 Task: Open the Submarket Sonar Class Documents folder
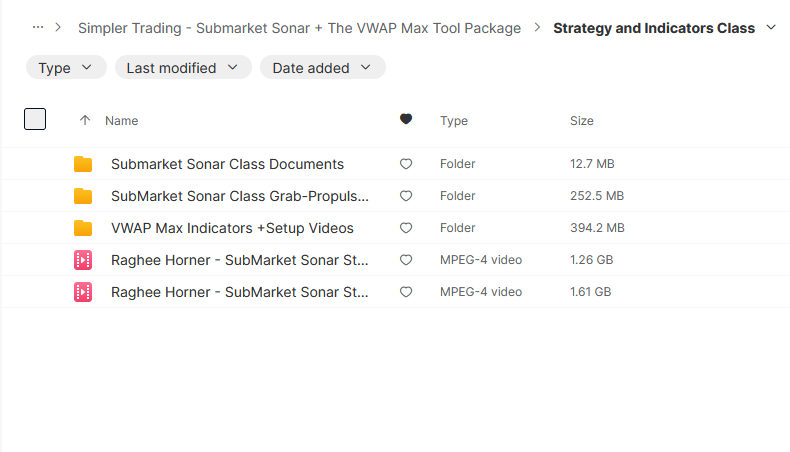(x=227, y=164)
